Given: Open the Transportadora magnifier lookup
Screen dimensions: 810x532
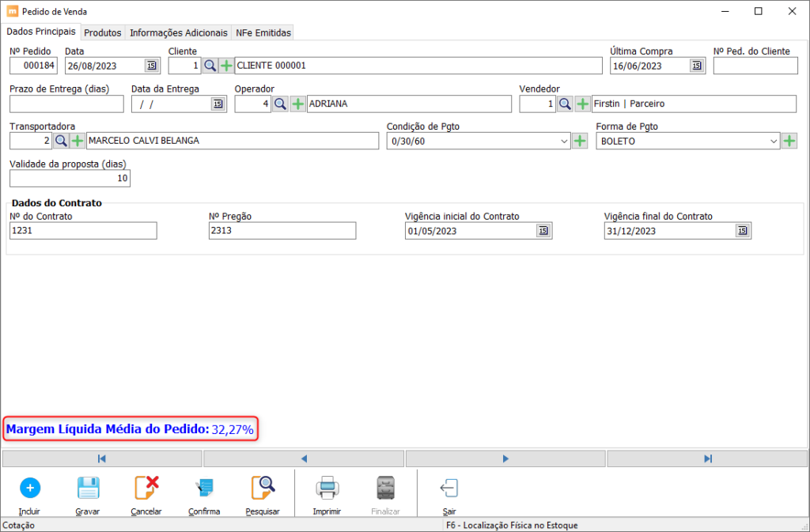Looking at the screenshot, I should click(61, 141).
